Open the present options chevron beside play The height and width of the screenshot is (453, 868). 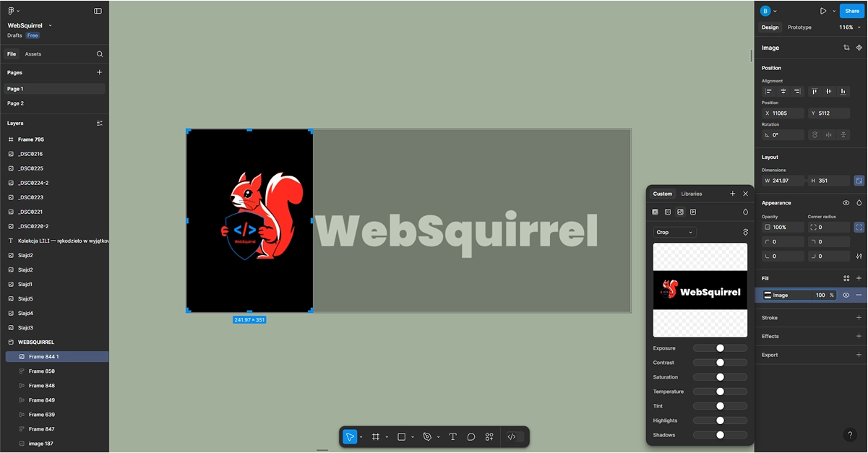[x=833, y=11]
